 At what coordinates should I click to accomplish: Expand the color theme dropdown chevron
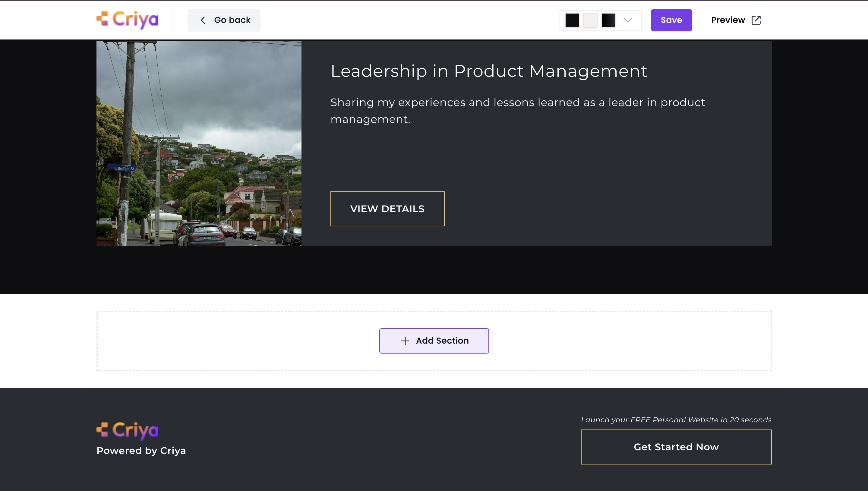(627, 20)
